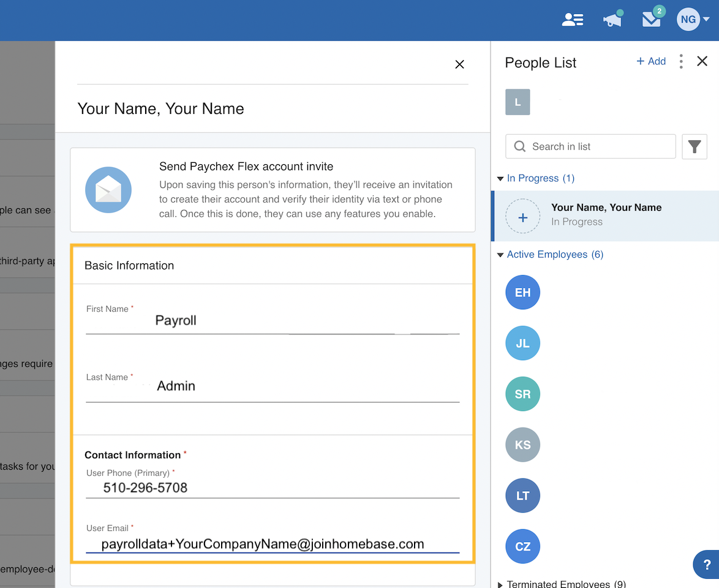Viewport: 719px width, 588px height.
Task: Click the + Add link in People List
Action: pos(650,61)
